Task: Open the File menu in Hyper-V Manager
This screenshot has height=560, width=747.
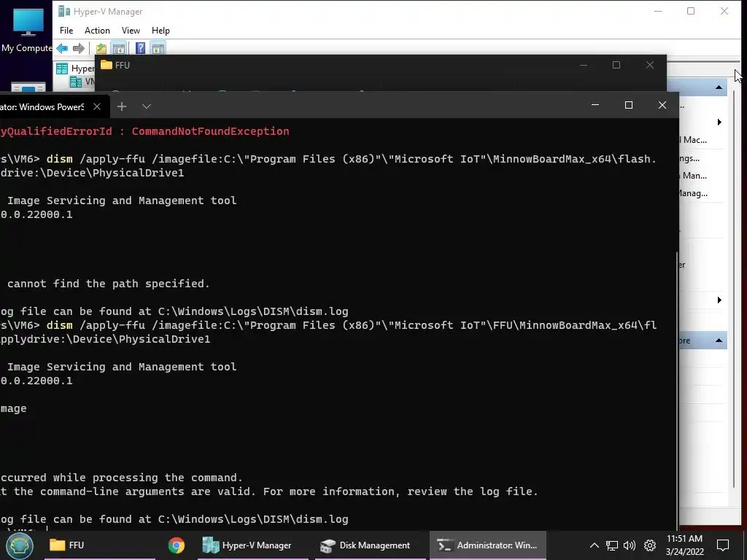Action: pos(66,31)
